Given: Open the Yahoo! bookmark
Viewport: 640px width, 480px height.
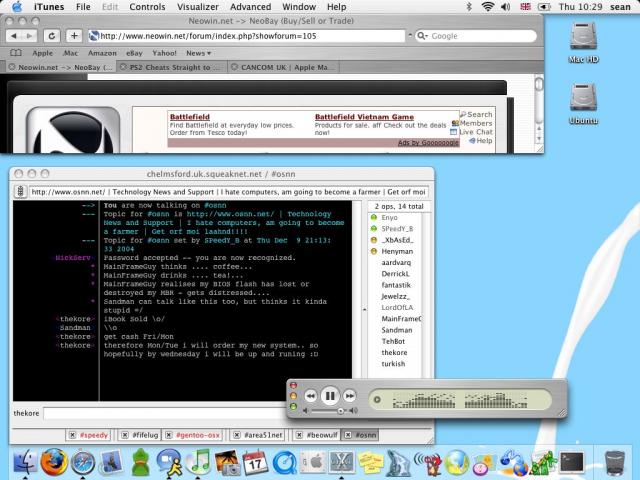Looking at the screenshot, I should pos(164,53).
